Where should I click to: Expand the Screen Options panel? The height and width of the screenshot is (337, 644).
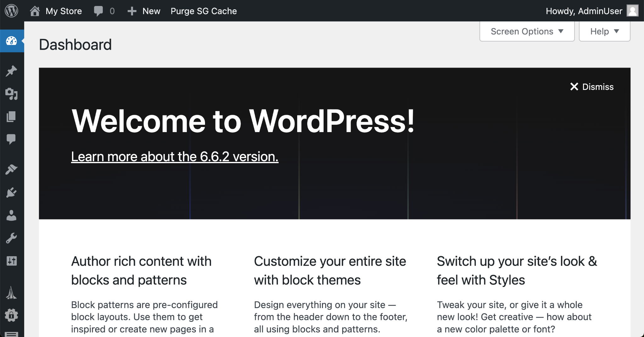527,31
